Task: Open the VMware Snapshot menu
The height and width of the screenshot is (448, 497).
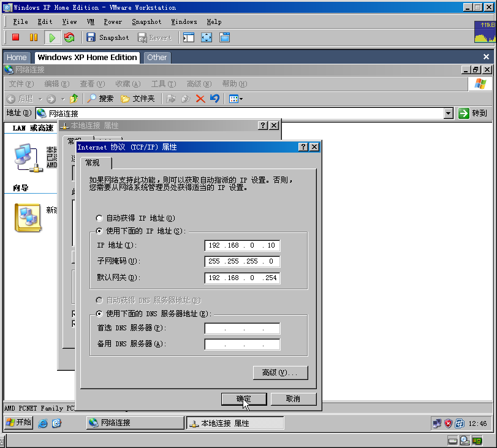Action: point(146,22)
